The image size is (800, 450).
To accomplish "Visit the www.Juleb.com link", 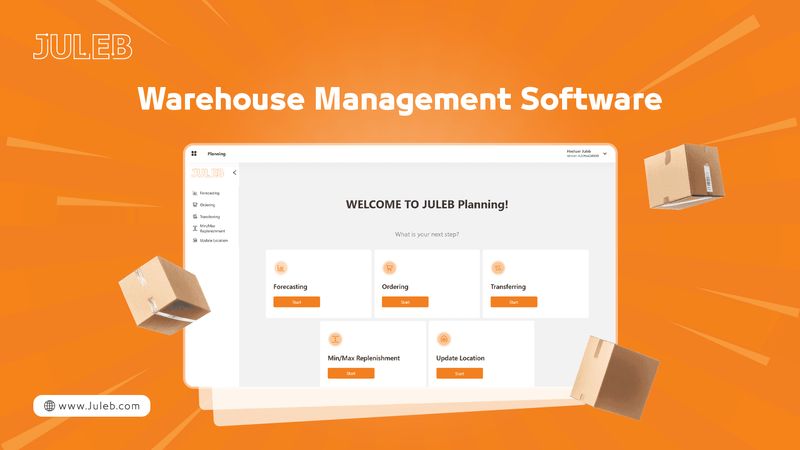I will click(98, 406).
